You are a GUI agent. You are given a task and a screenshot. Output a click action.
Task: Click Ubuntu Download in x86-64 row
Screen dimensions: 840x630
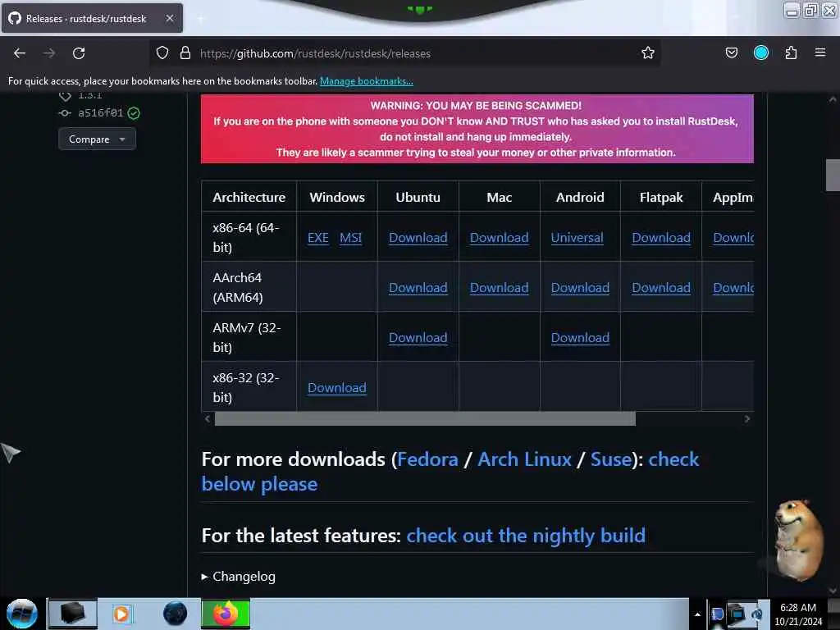(x=418, y=237)
